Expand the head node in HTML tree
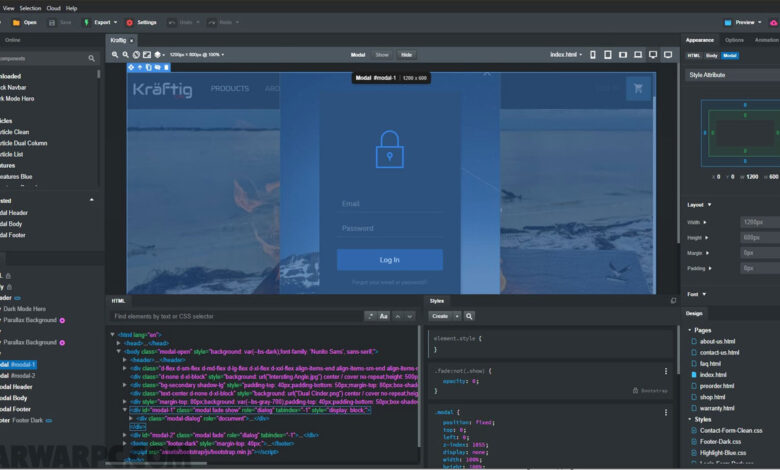Screen dimensions: 780x470 coord(118,343)
